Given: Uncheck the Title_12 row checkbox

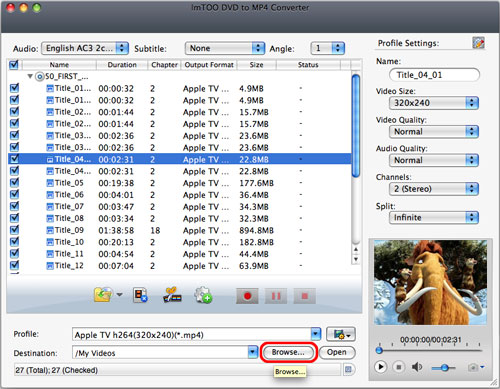Looking at the screenshot, I should coord(14,265).
